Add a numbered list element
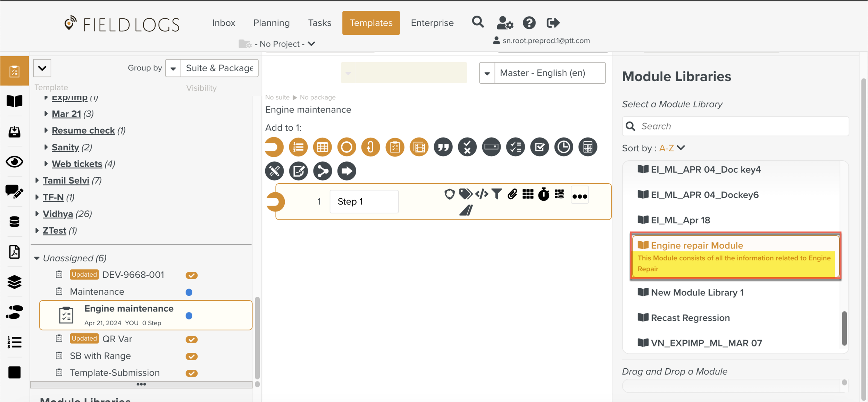Viewport: 868px width, 402px height. point(298,147)
